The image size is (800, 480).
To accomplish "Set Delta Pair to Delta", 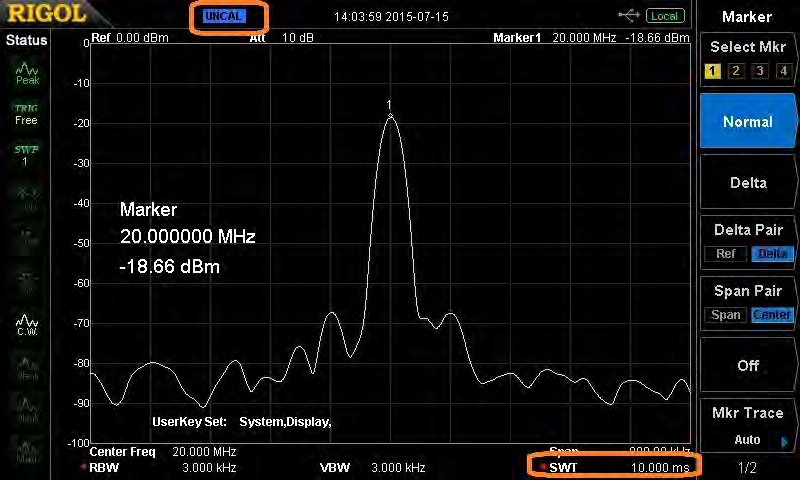I will pos(772,254).
